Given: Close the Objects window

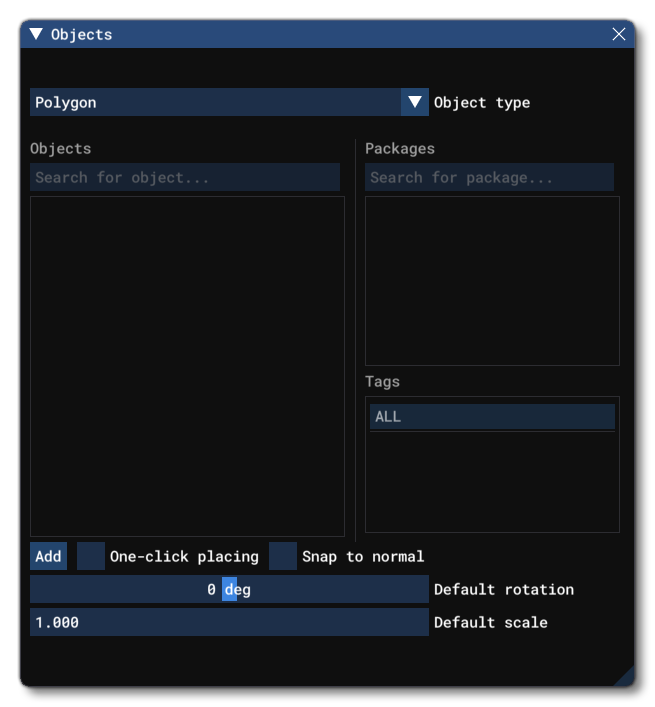Looking at the screenshot, I should click(619, 34).
